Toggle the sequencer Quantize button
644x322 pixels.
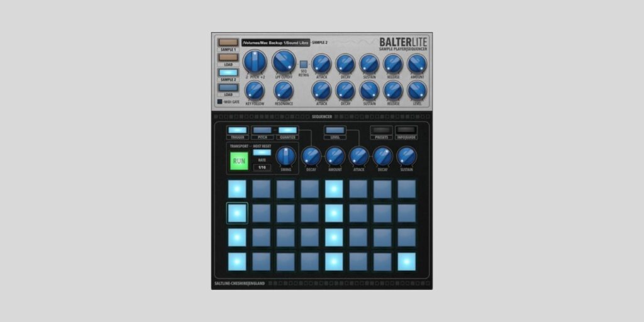coord(287,130)
